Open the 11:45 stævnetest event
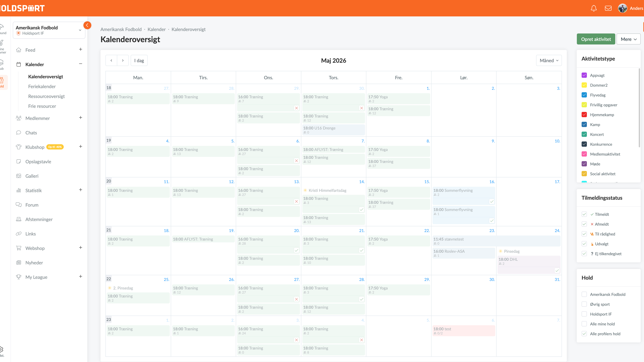Image resolution: width=644 pixels, height=362 pixels. [496, 241]
